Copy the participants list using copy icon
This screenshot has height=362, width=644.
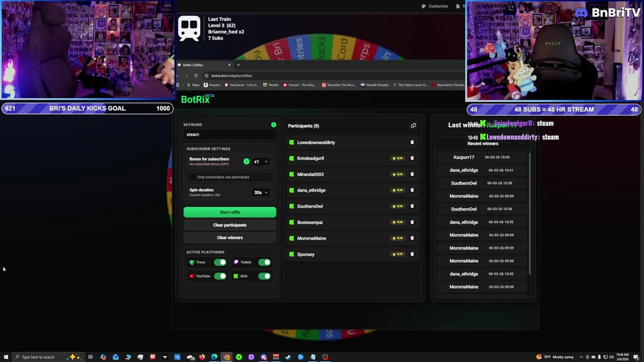tap(414, 126)
